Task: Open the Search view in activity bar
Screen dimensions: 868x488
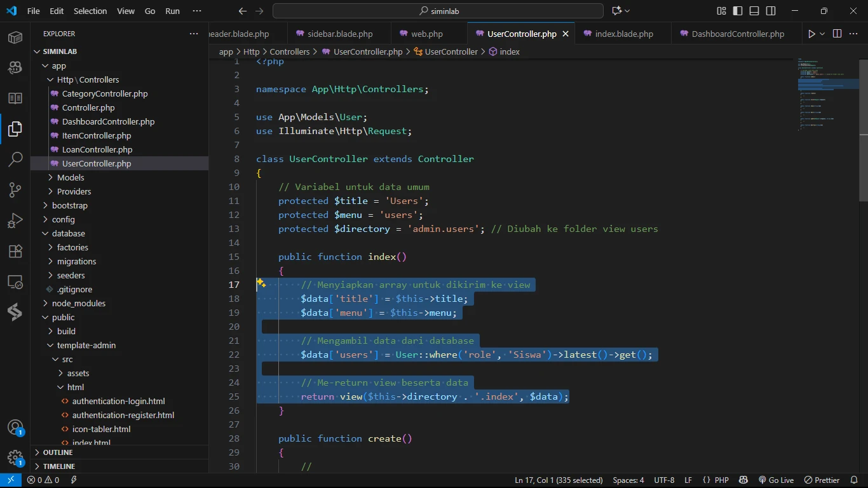Action: [15, 159]
